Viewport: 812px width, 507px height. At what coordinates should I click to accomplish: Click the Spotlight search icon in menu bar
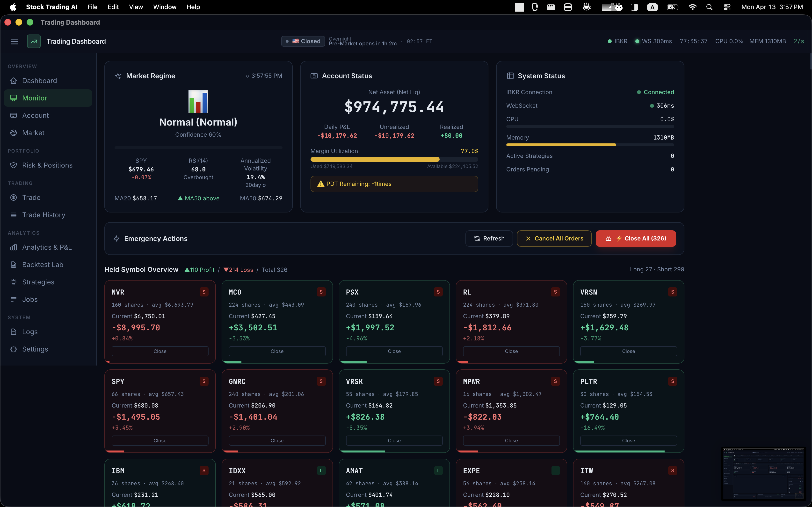[x=709, y=7]
